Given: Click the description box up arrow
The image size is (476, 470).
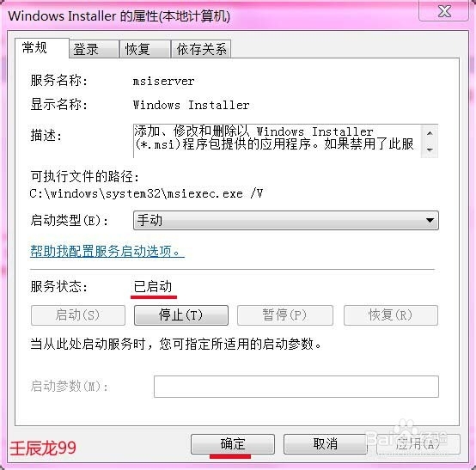Looking at the screenshot, I should (x=430, y=133).
